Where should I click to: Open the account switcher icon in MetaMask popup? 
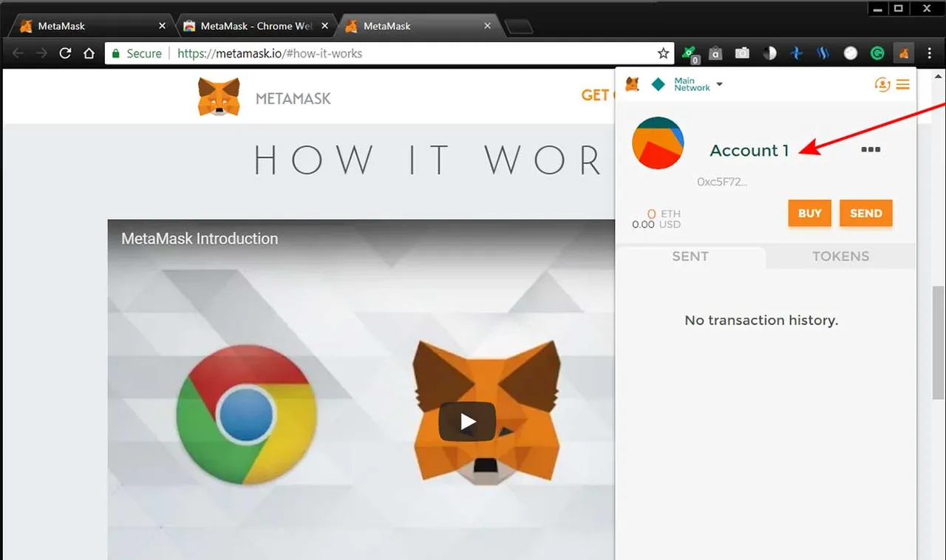(882, 84)
